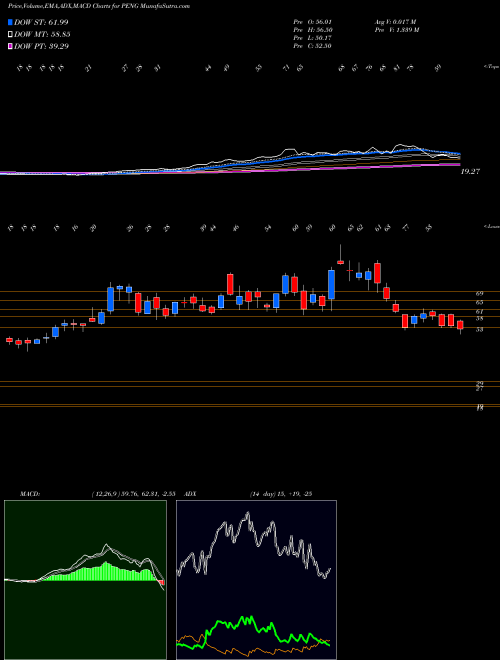This screenshot has width=500, height=660.
Task: Click the blue DOW ST legend swatch
Action: tap(11, 22)
